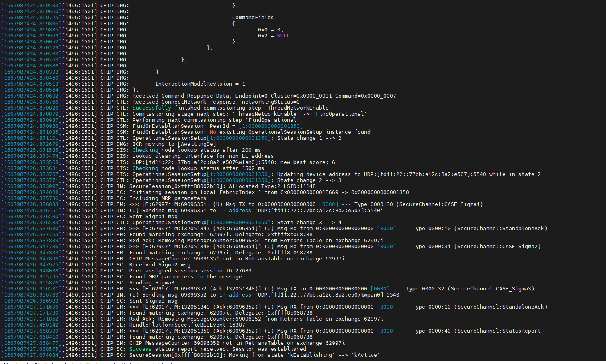The height and width of the screenshot is (364, 606).
Task: Click the red 'No' in FindOrEstablishSession line
Action: pos(213,132)
